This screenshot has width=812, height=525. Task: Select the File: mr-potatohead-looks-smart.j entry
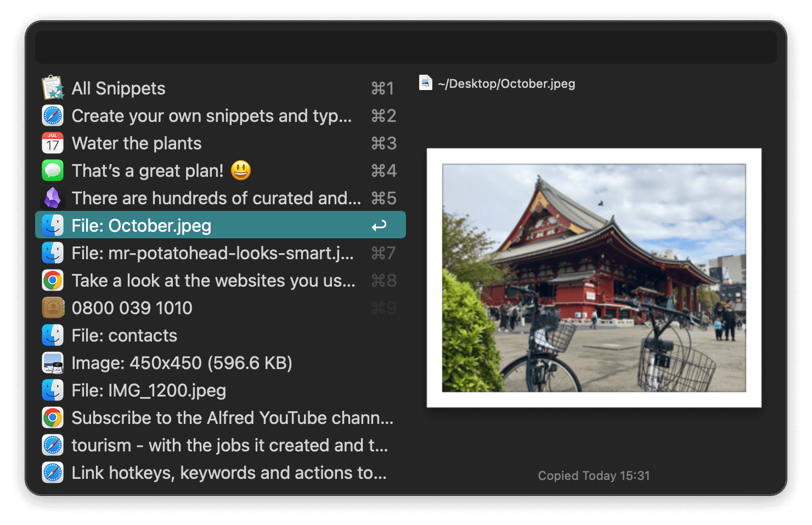[x=214, y=253]
